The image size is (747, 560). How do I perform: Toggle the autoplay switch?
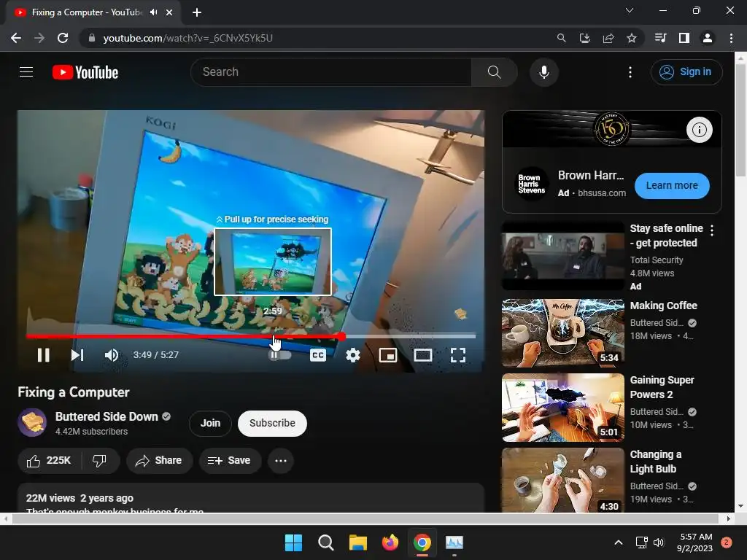point(279,355)
